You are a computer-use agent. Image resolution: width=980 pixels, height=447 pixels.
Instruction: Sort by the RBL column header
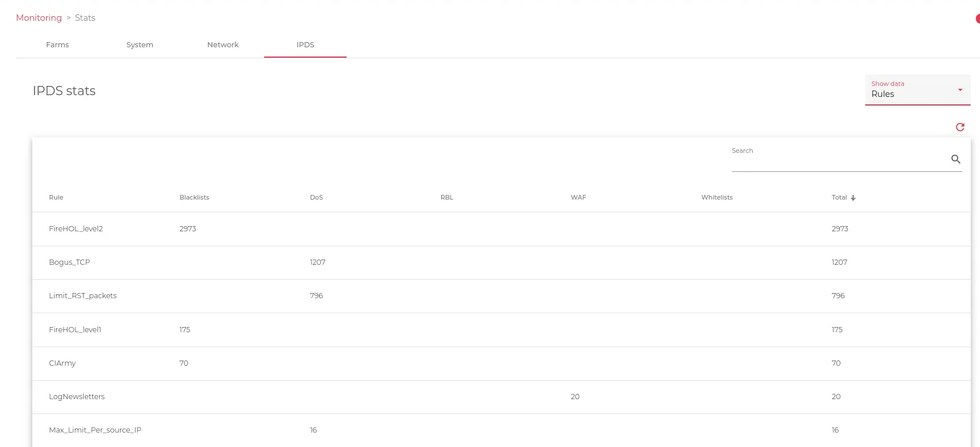click(x=446, y=197)
